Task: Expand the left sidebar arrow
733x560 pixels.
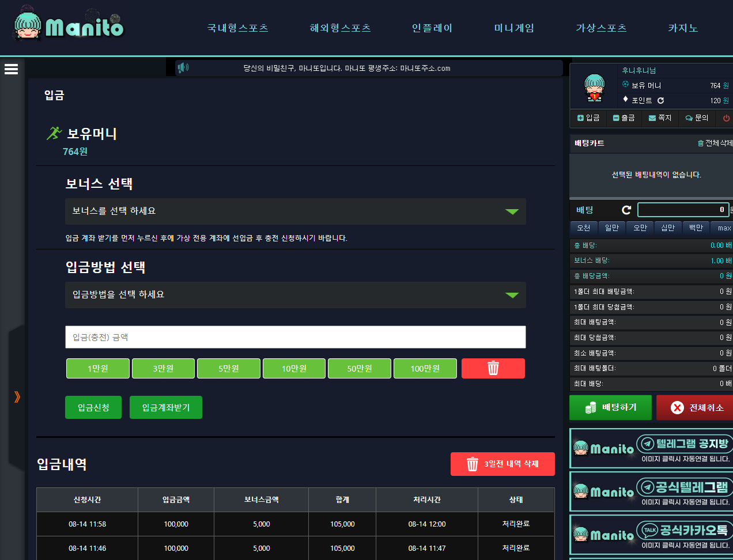Action: [x=17, y=396]
